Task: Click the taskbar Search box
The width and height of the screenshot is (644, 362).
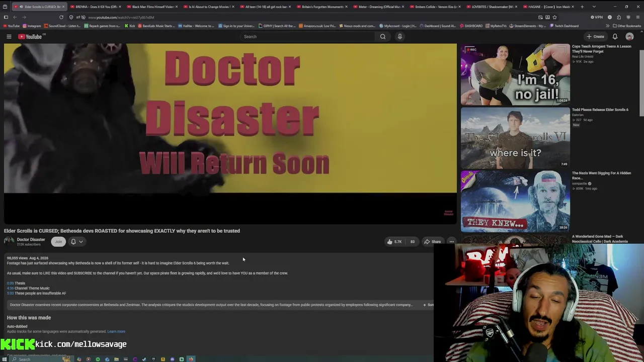Action: coord(40,359)
